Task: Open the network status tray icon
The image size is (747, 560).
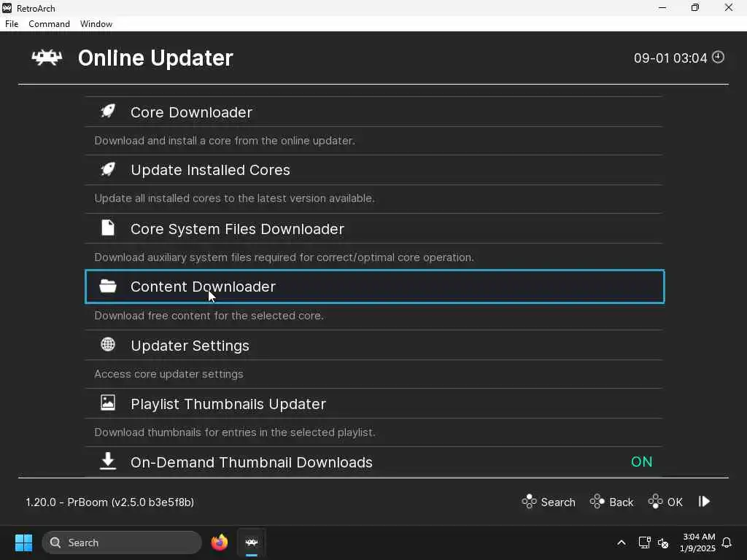Action: [x=644, y=542]
